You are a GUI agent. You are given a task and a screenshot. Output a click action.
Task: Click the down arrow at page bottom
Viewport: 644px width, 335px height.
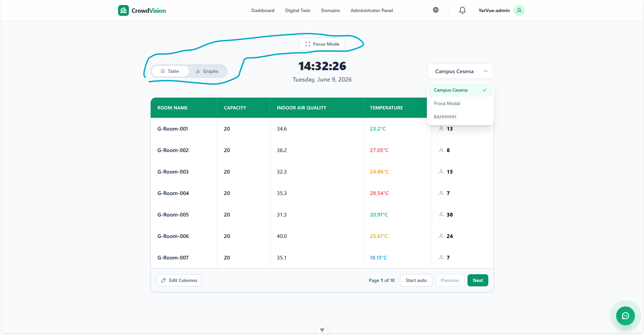point(322,330)
